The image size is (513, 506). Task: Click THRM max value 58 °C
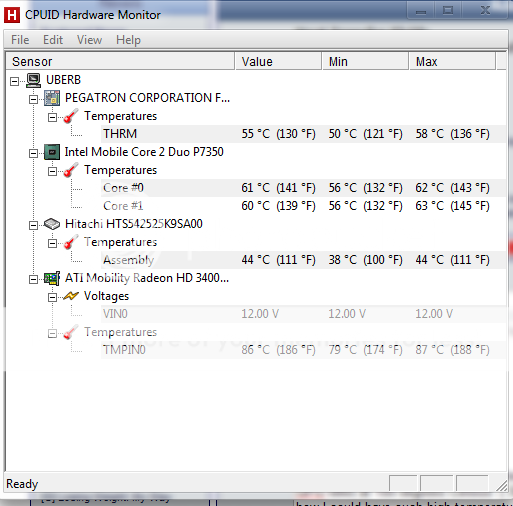click(452, 134)
